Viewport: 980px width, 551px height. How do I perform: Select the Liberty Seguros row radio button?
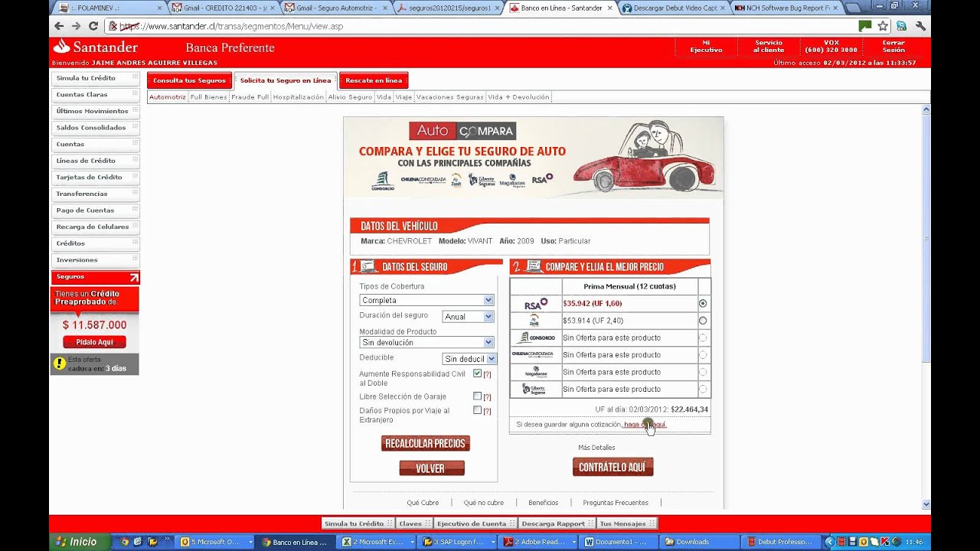(703, 390)
